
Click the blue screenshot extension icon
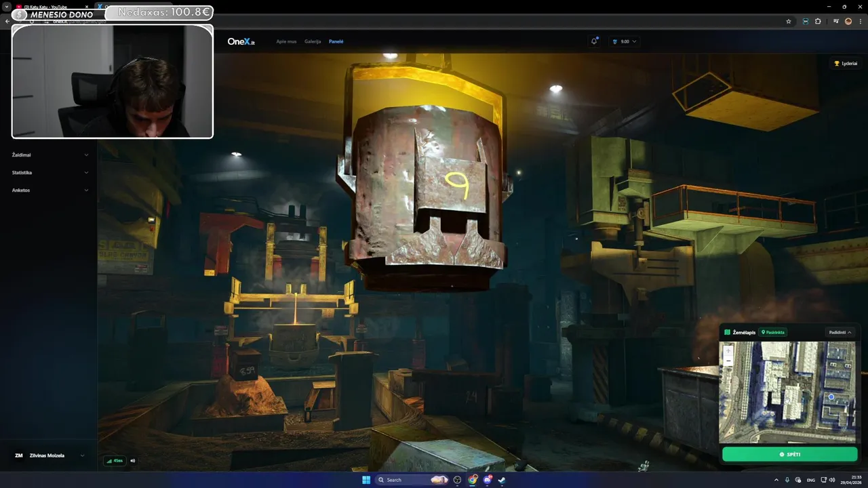[x=805, y=21]
